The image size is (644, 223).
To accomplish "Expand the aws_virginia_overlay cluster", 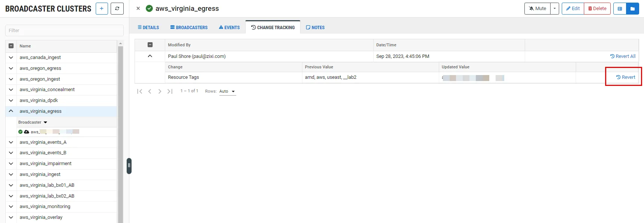I will tap(11, 217).
